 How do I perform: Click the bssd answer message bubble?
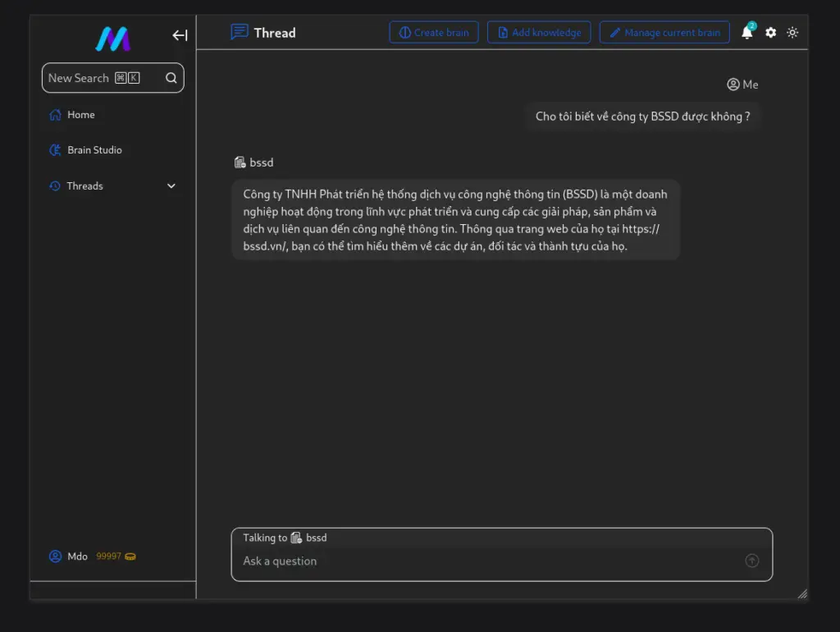coord(456,220)
